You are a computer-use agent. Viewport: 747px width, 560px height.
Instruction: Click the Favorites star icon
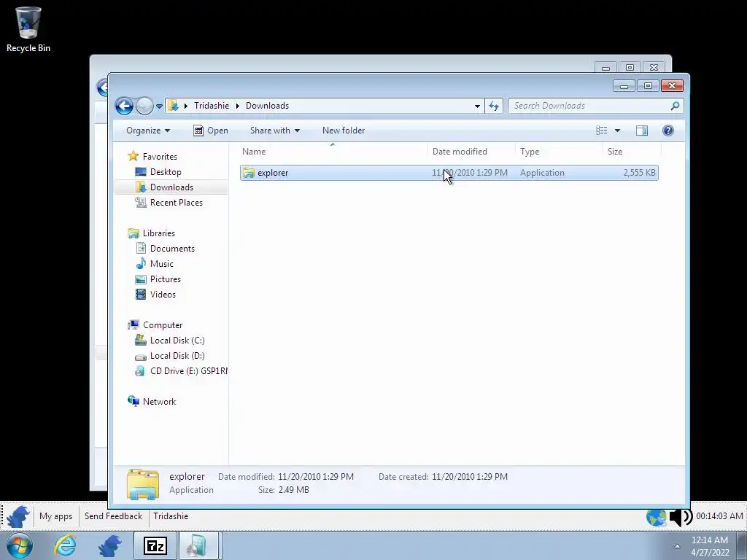[133, 156]
